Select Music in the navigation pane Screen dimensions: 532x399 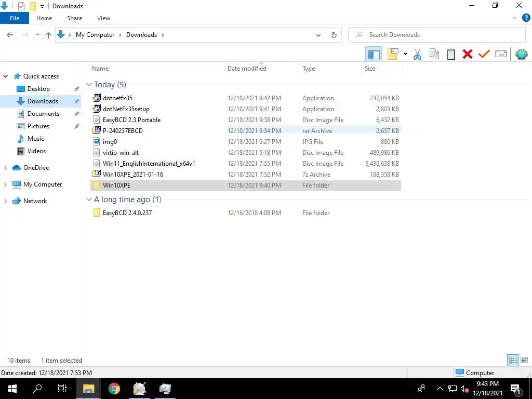[x=36, y=139]
